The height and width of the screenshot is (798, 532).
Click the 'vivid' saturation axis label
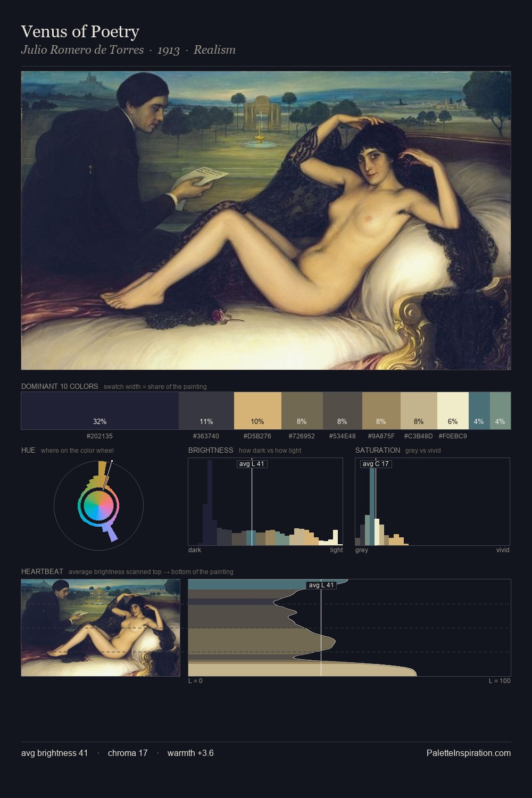(503, 550)
